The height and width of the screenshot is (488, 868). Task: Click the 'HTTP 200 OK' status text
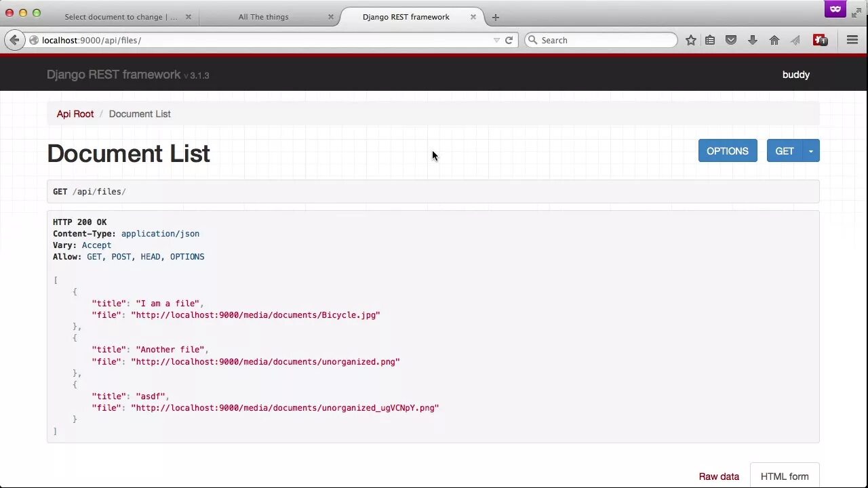coord(80,222)
